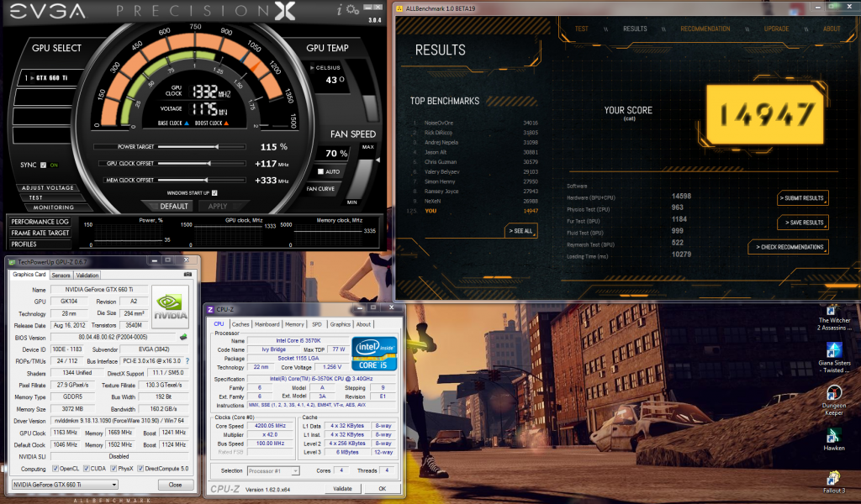Screen dimensions: 861x504
Task: Click the Close button in GPU-Z
Action: [175, 485]
